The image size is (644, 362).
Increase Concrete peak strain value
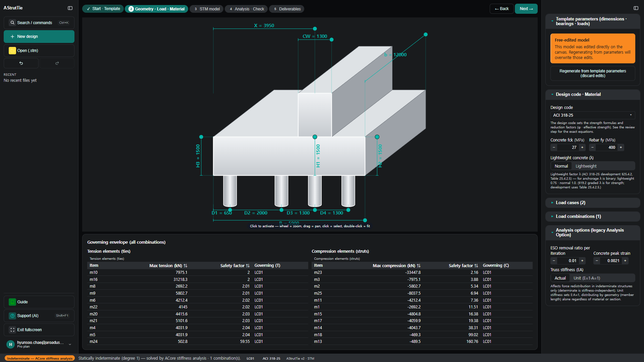point(625,261)
